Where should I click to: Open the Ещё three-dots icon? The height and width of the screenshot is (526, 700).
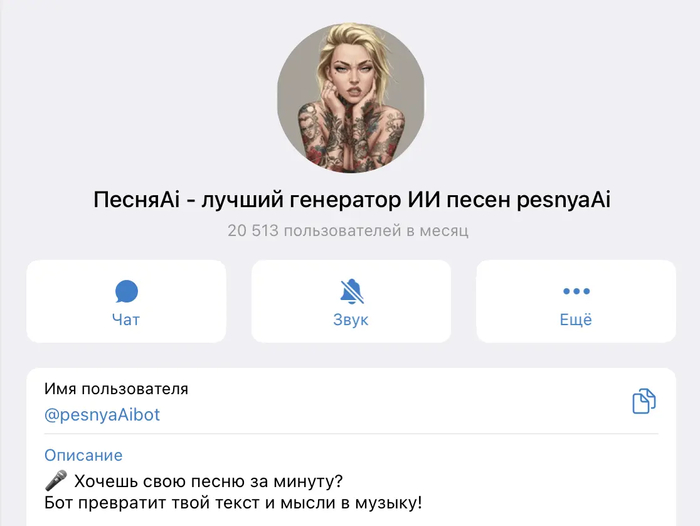[576, 291]
